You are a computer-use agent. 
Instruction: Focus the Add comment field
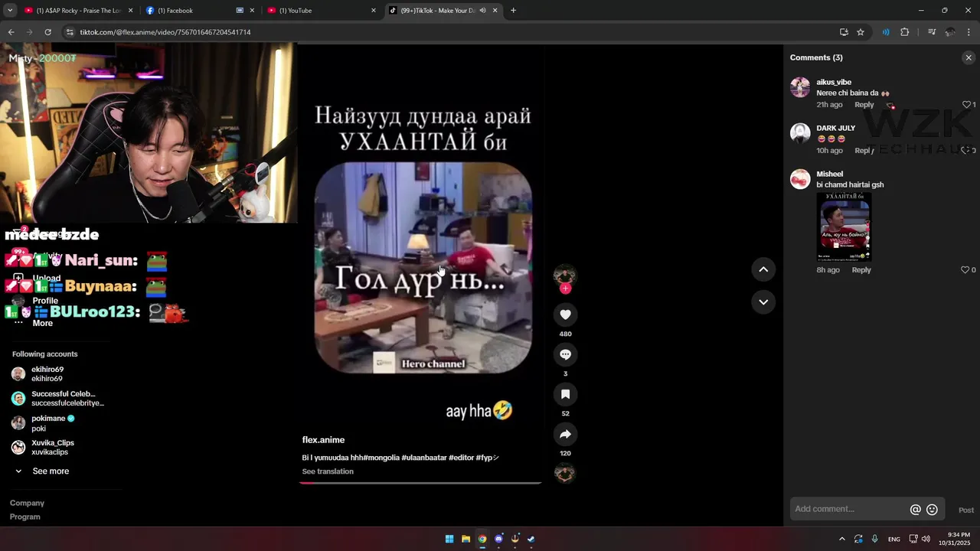[x=848, y=509]
